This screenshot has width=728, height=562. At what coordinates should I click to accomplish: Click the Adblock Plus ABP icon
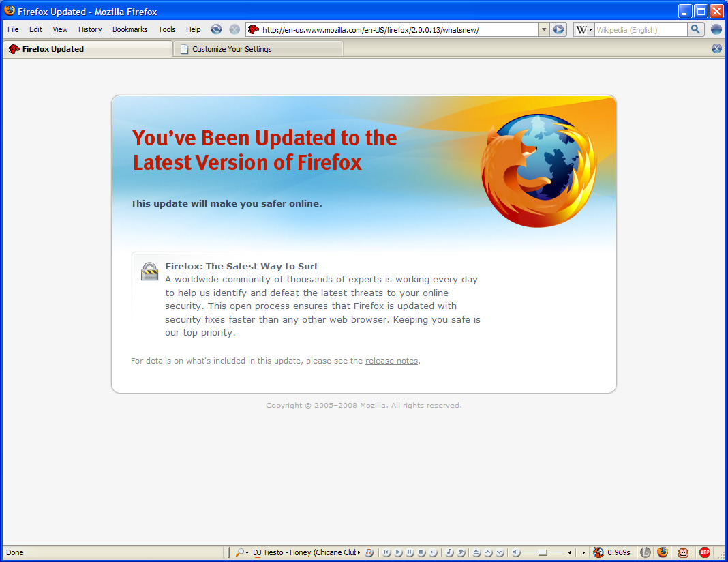pos(705,552)
